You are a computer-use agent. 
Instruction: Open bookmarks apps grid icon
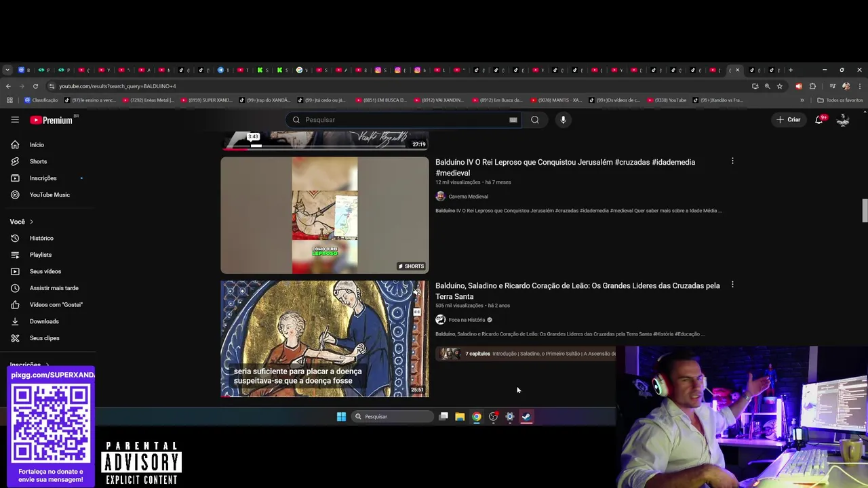tap(9, 100)
